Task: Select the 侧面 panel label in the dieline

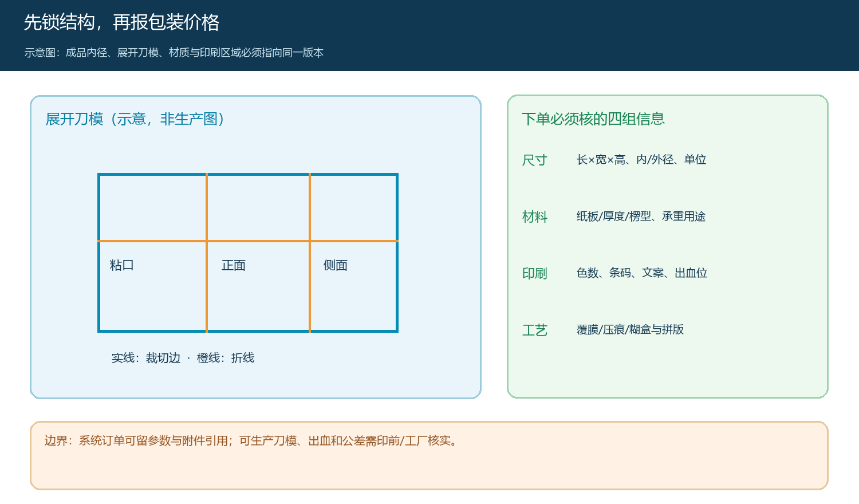Action: click(x=336, y=265)
